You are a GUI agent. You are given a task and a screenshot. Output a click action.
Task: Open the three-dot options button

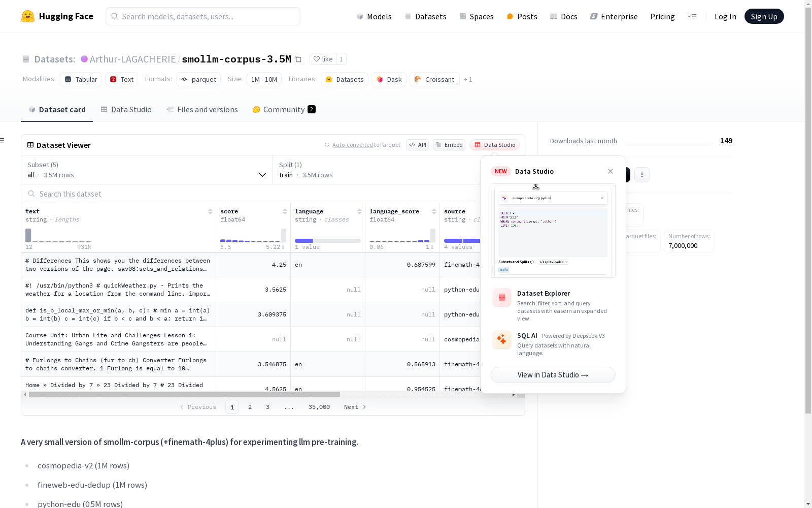tap(642, 175)
